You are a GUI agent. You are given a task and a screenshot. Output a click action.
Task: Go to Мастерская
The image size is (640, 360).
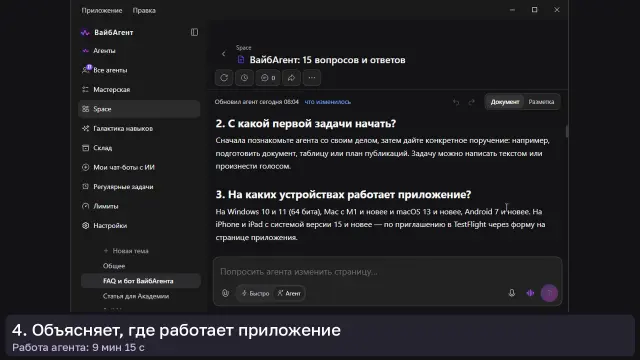[111, 89]
